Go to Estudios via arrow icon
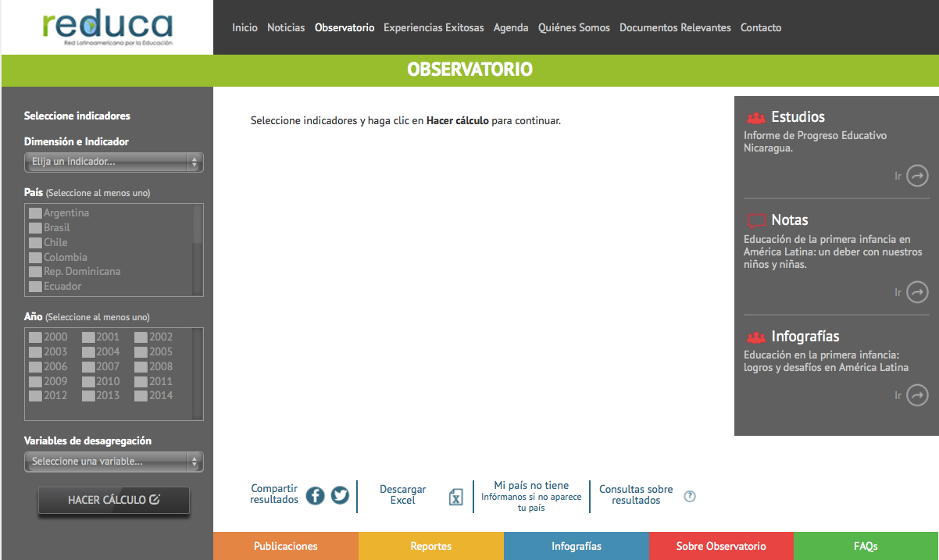Screen dimensions: 939x560 [917, 176]
